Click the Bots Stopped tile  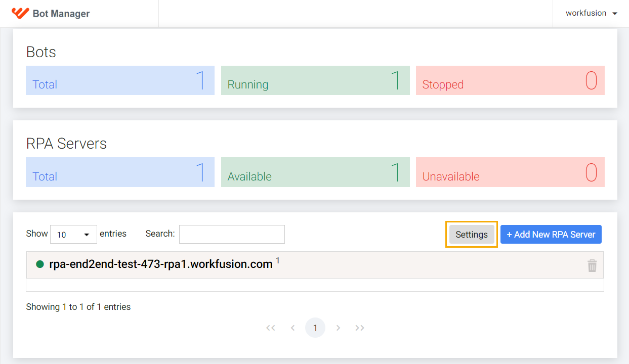pos(510,80)
